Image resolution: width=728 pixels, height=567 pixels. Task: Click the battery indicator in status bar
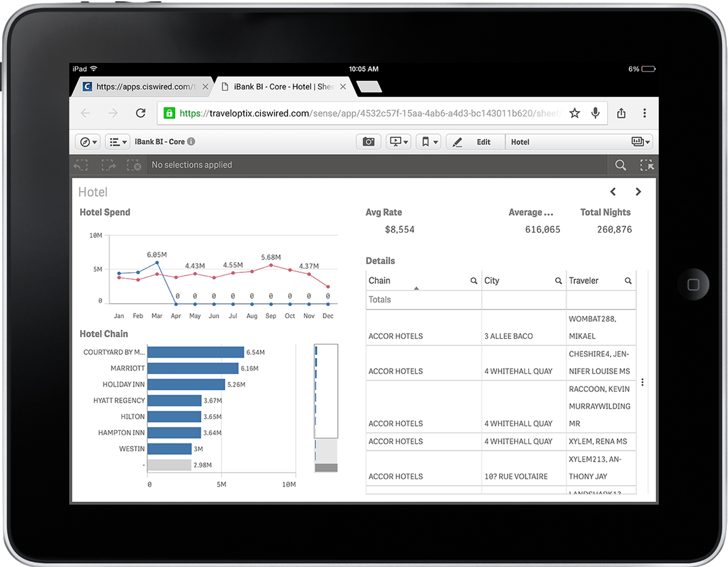coord(648,69)
